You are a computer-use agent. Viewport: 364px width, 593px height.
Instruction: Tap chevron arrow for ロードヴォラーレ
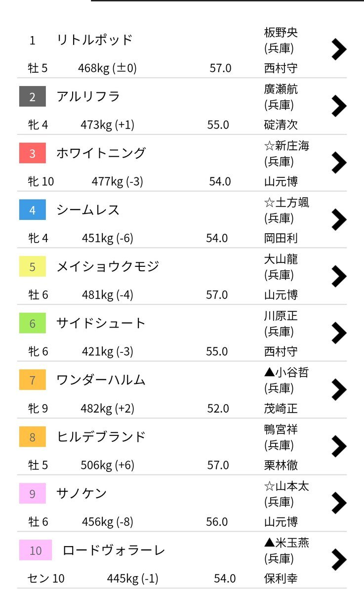click(339, 560)
